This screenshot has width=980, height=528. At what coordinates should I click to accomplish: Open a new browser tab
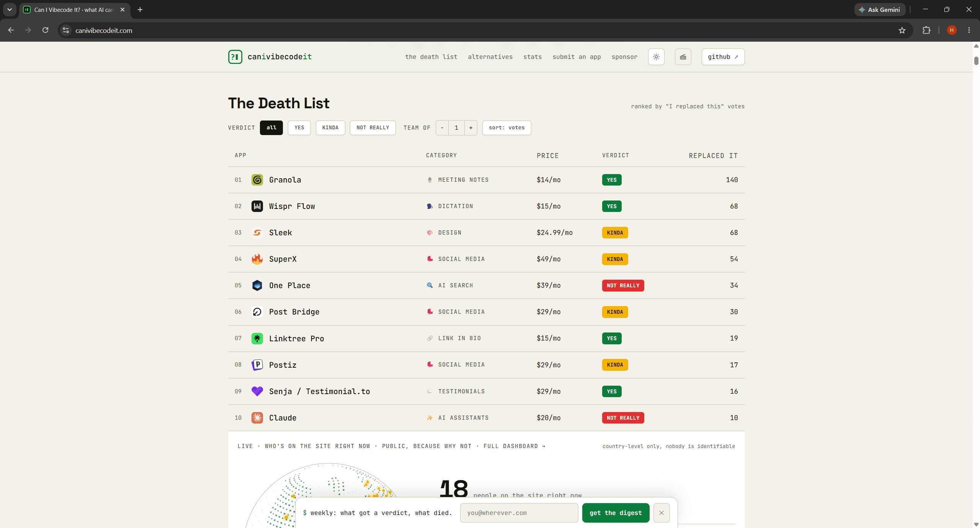pos(140,10)
